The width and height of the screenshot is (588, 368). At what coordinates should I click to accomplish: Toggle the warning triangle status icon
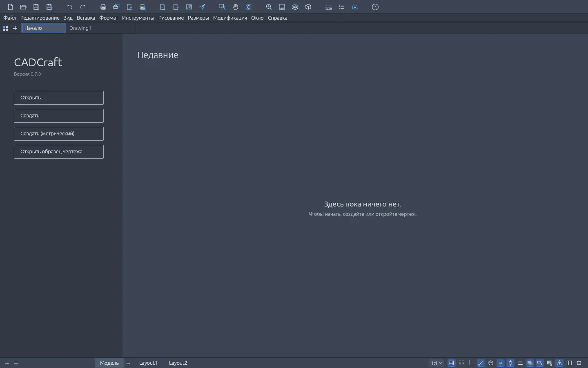pos(559,363)
